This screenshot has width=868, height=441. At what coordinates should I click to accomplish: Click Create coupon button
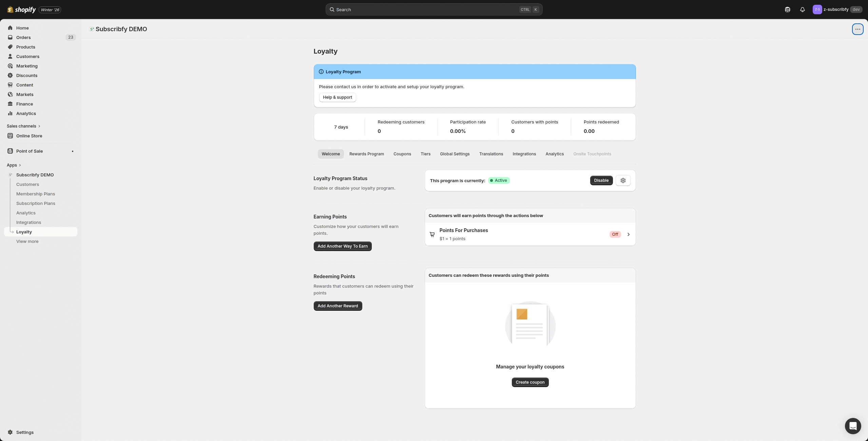point(530,382)
